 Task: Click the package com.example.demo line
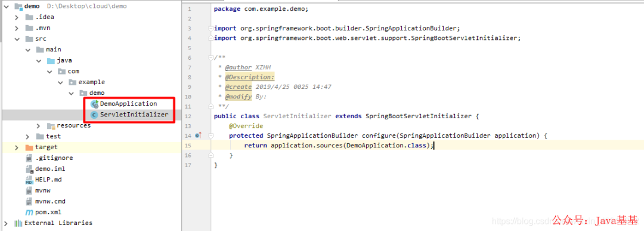click(x=261, y=9)
